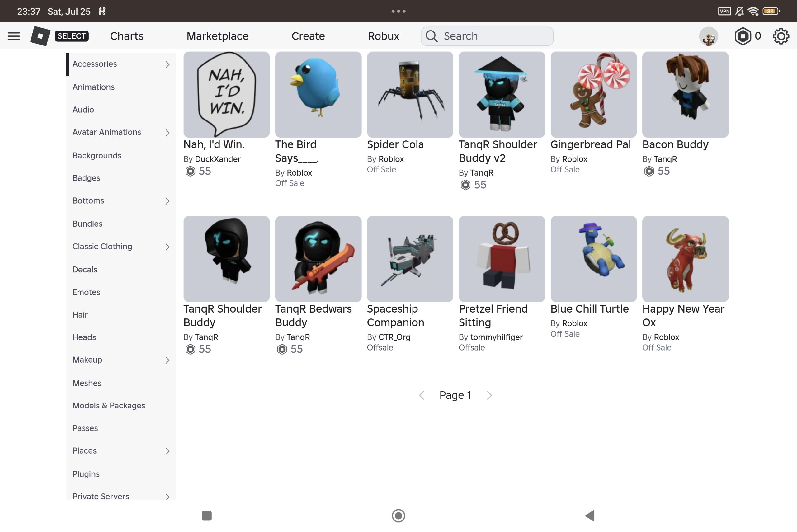Click the Blue Chill Turtle title

[x=589, y=309]
